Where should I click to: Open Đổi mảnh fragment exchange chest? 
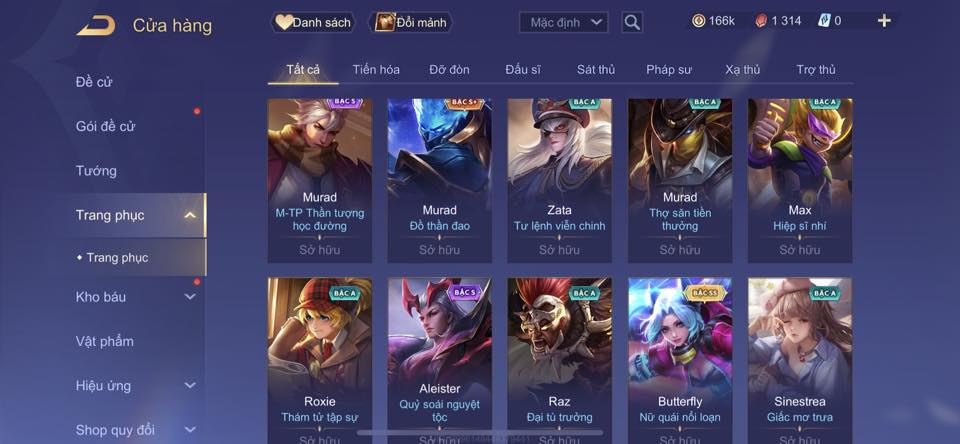tap(410, 23)
